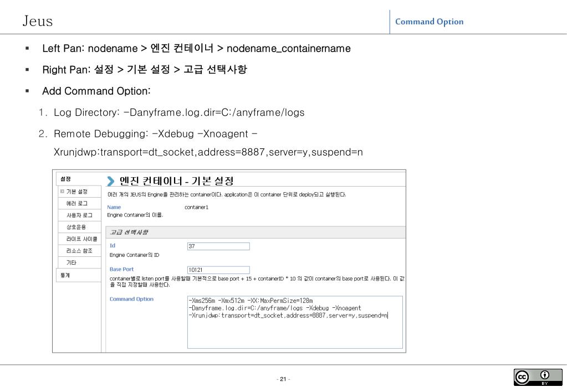Click the small icon next to 기본 설정
This screenshot has width=567, height=392.
62,192
